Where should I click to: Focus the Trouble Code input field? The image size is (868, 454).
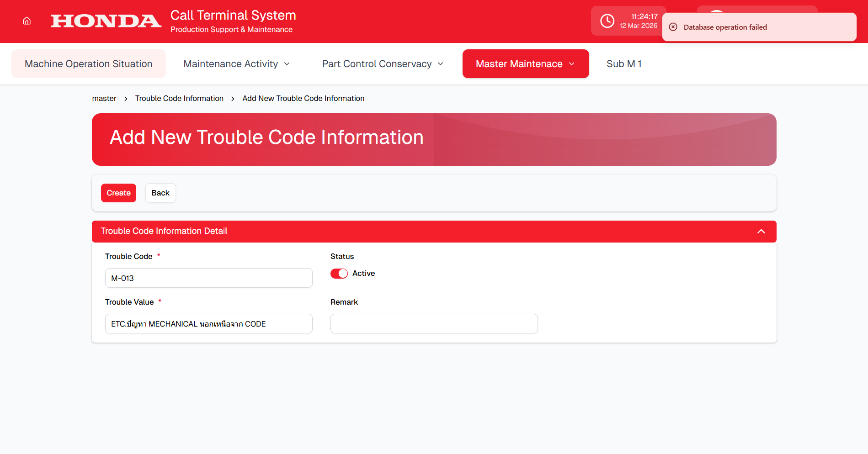tap(208, 278)
